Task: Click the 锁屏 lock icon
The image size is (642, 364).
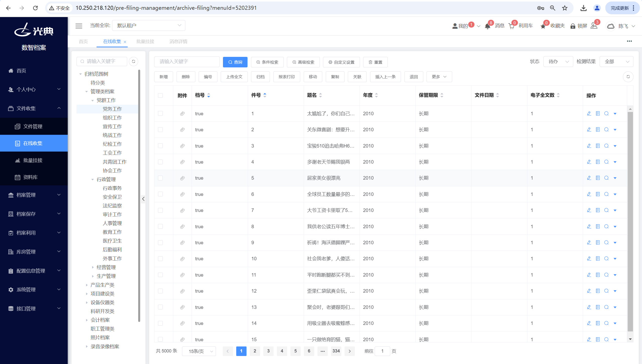Action: pyautogui.click(x=573, y=26)
